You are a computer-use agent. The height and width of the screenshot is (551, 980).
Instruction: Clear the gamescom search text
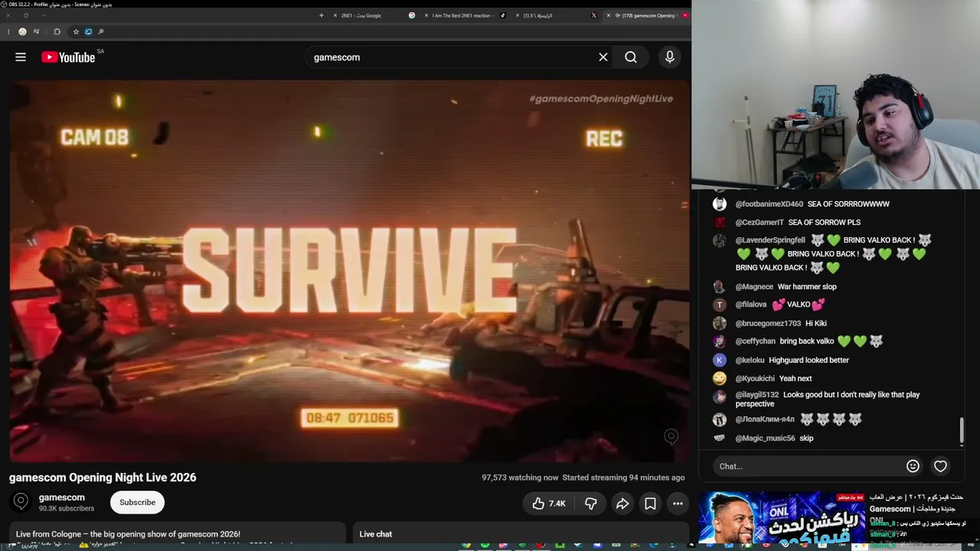click(603, 57)
